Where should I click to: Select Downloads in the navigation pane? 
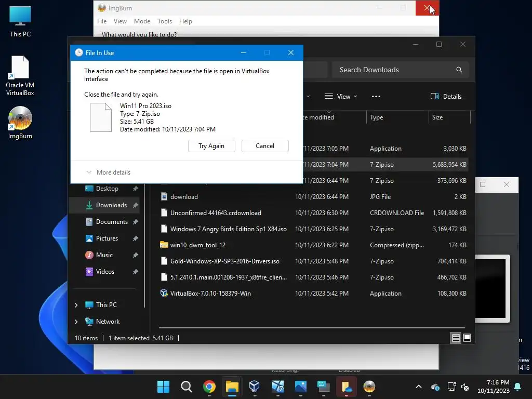(x=104, y=205)
